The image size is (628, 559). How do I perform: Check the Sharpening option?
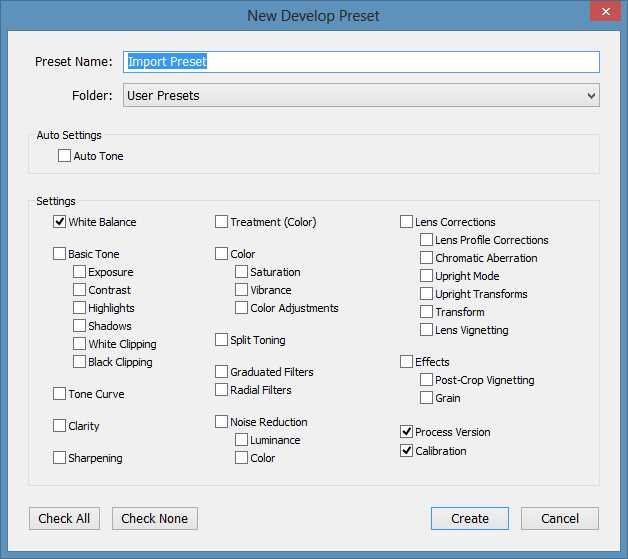tap(60, 458)
